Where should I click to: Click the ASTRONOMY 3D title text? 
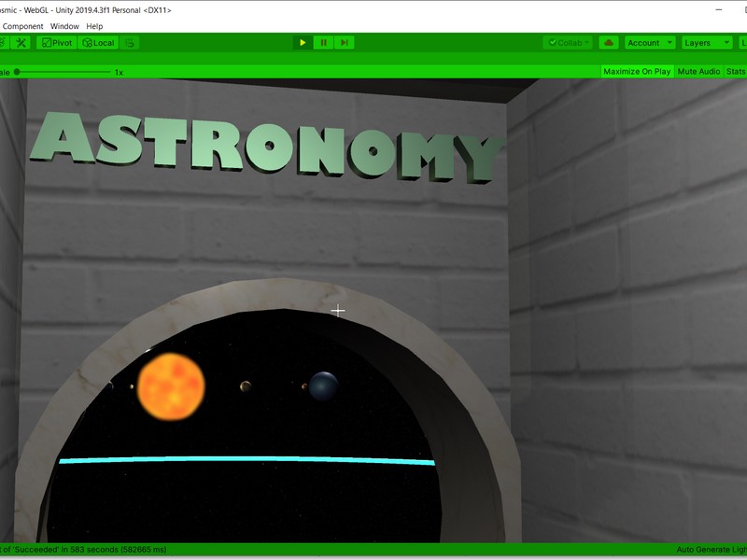click(x=267, y=147)
